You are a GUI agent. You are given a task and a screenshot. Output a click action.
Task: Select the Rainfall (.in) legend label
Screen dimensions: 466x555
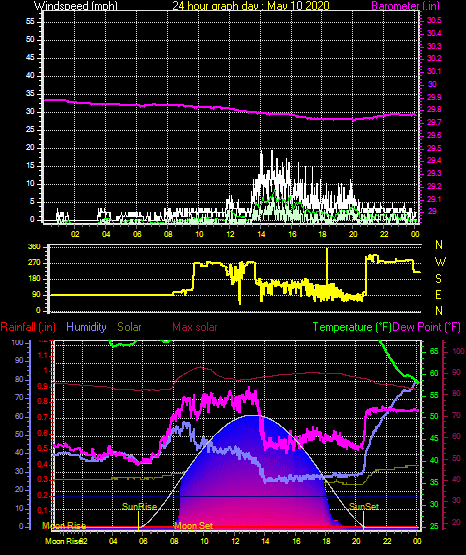click(x=28, y=327)
